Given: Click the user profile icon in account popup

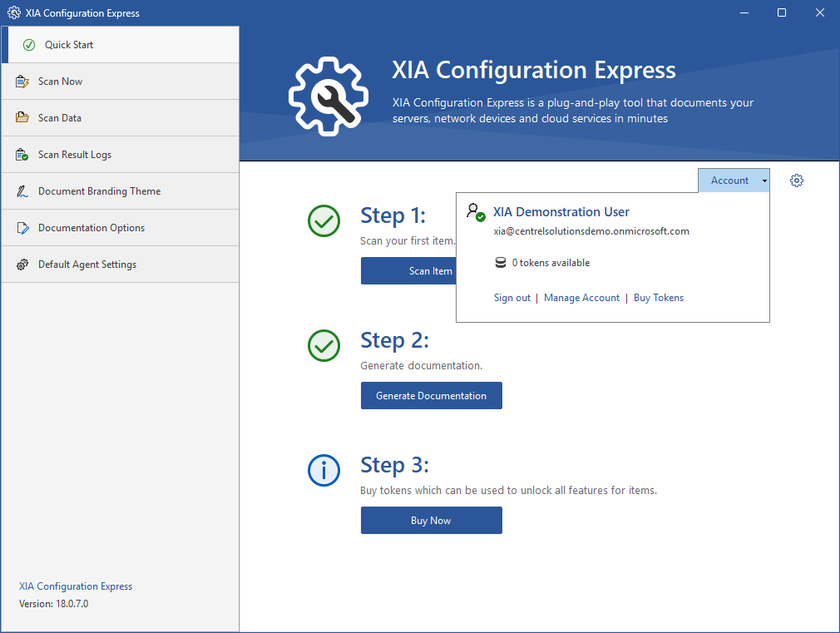Looking at the screenshot, I should click(x=475, y=212).
